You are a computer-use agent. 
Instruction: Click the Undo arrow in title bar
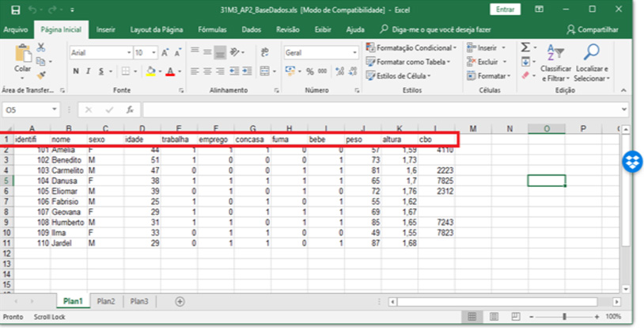tap(33, 10)
